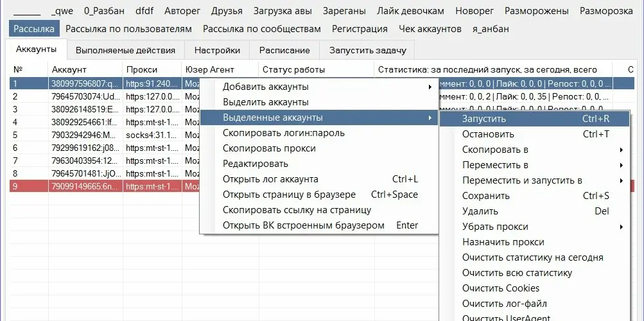Expand the Убрать прокси submenu
This screenshot has height=321, width=644.
coord(535,227)
